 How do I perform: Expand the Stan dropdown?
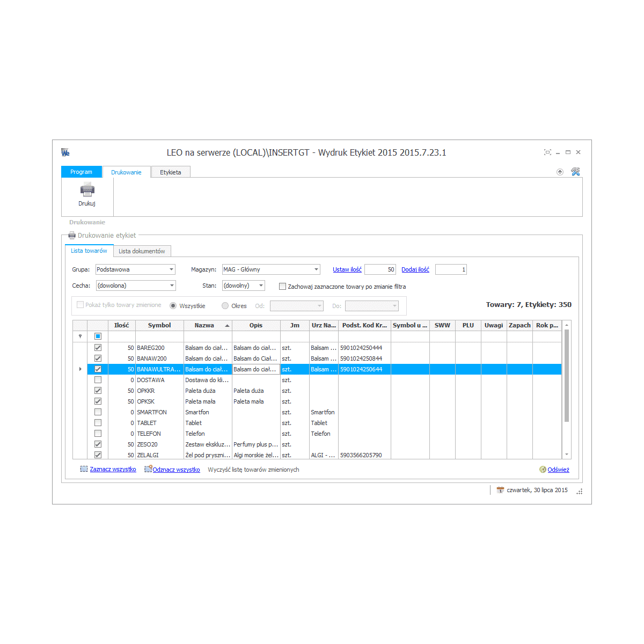pyautogui.click(x=261, y=286)
